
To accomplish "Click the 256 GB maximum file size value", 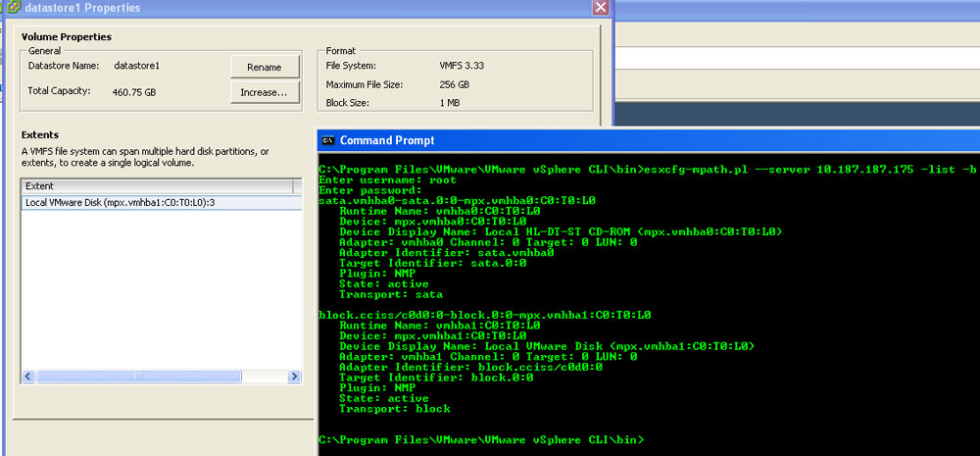I will (x=455, y=84).
